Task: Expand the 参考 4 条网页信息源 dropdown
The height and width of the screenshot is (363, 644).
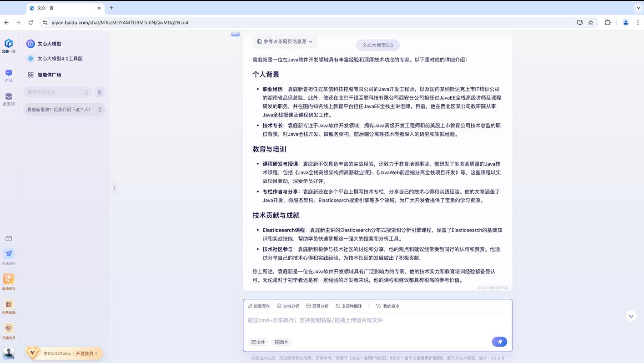Action: [x=285, y=41]
